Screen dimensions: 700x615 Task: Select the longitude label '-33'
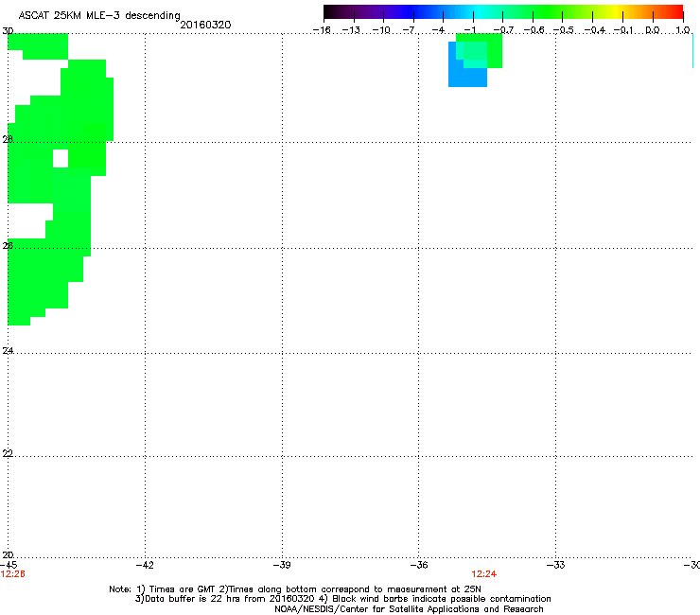(x=555, y=565)
